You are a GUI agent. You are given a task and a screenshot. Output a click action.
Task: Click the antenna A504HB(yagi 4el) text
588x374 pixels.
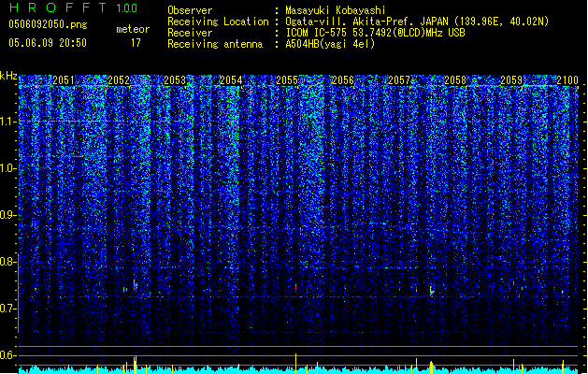tap(330, 44)
